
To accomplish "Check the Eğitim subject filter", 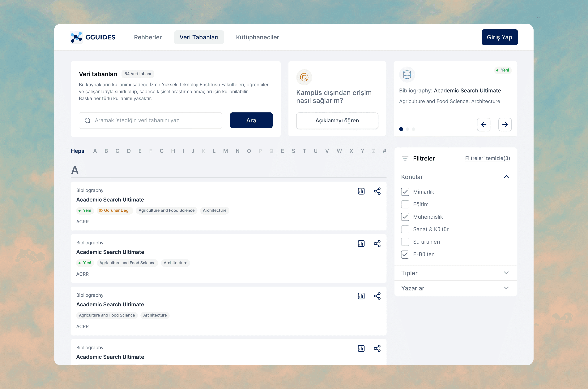I will point(405,204).
